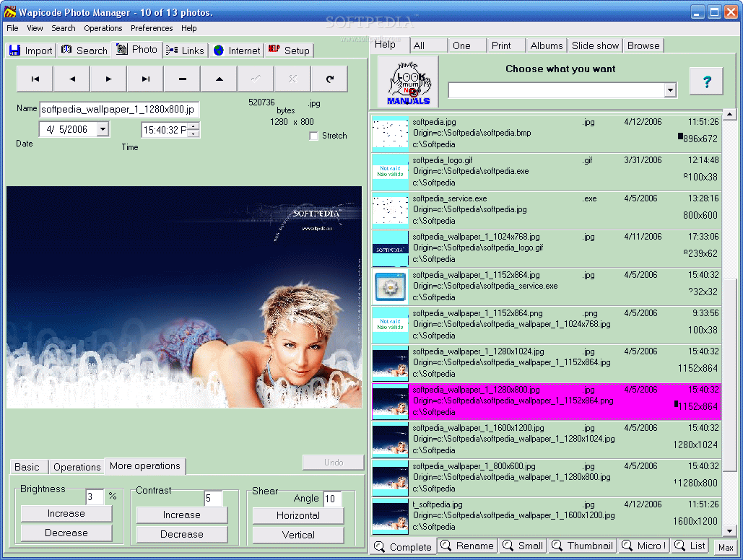The height and width of the screenshot is (560, 743).
Task: Switch to Rename view
Action: tap(467, 546)
